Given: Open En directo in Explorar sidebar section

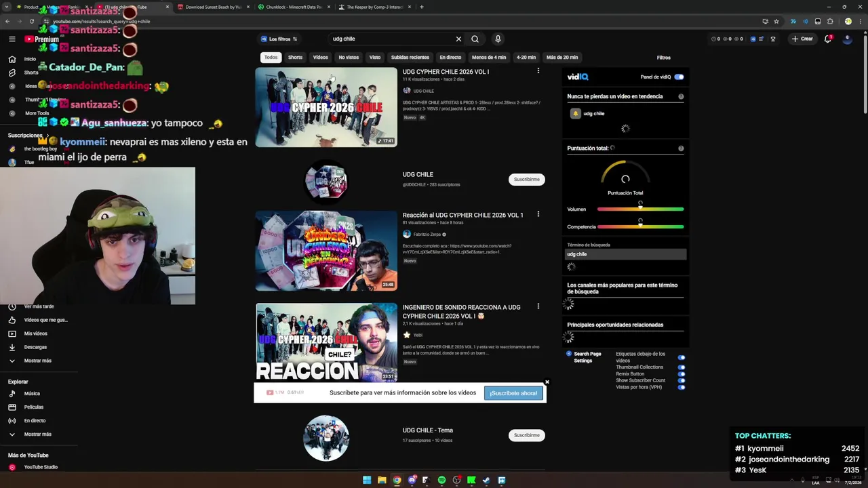Looking at the screenshot, I should pos(35,420).
